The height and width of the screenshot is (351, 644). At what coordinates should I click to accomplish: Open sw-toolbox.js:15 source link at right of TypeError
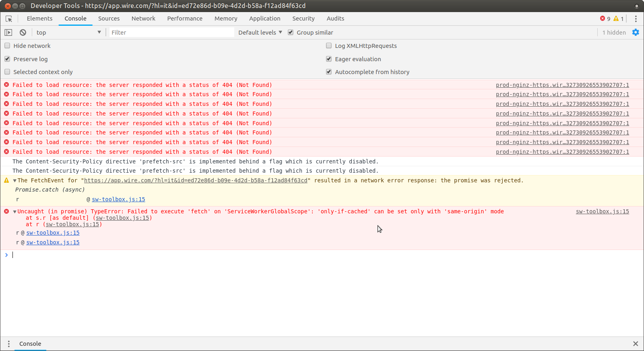[602, 212]
